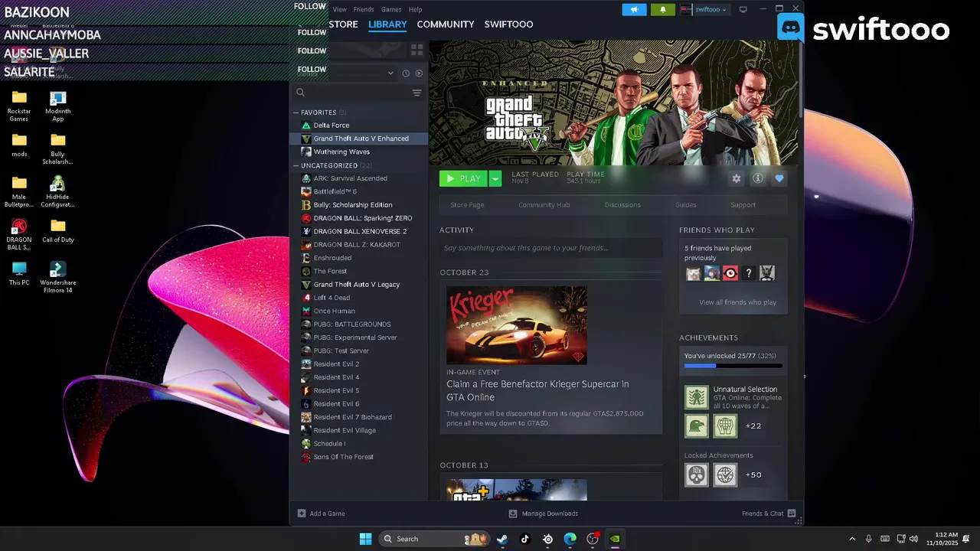Open the green notifications bell
980x551 pixels.
point(662,9)
